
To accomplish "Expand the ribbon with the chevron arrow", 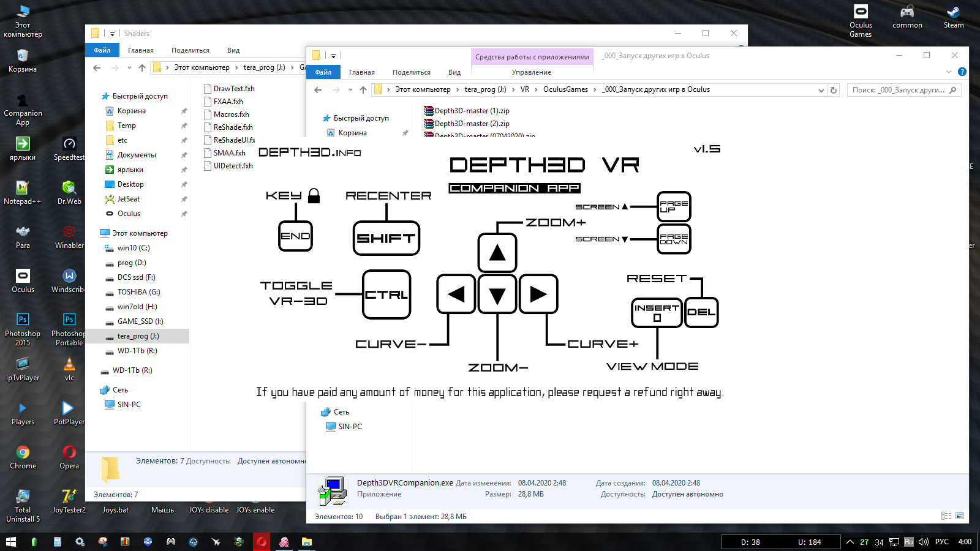I will [949, 72].
